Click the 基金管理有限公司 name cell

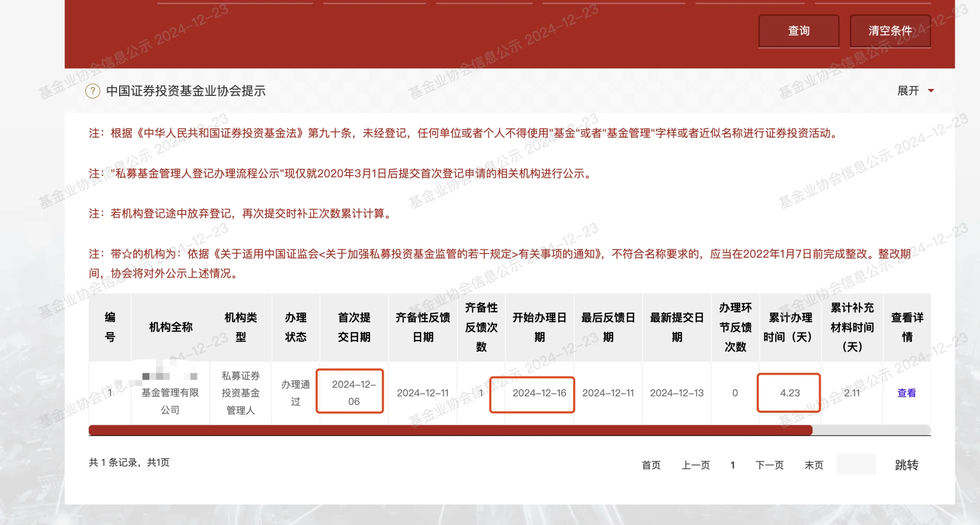click(170, 393)
